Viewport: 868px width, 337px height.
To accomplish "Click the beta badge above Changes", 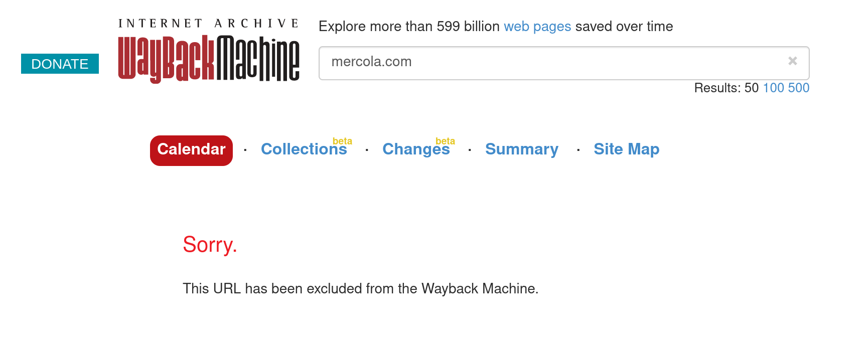I will click(445, 141).
